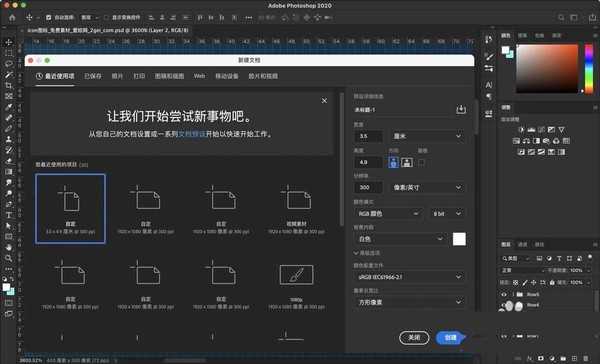
Task: Select the Hand tool
Action: click(8, 247)
